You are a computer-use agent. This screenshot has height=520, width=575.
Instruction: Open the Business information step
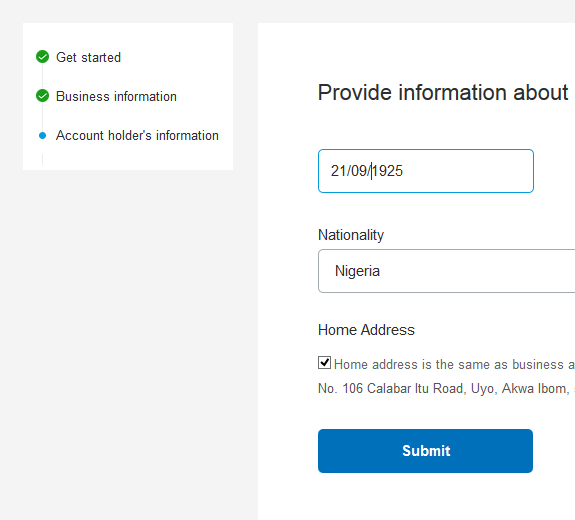(x=116, y=96)
